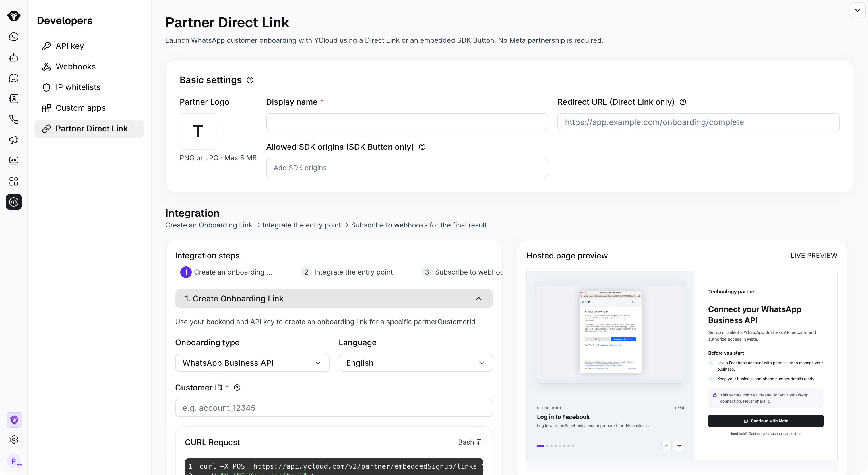Select the developers code icon

pos(14,202)
